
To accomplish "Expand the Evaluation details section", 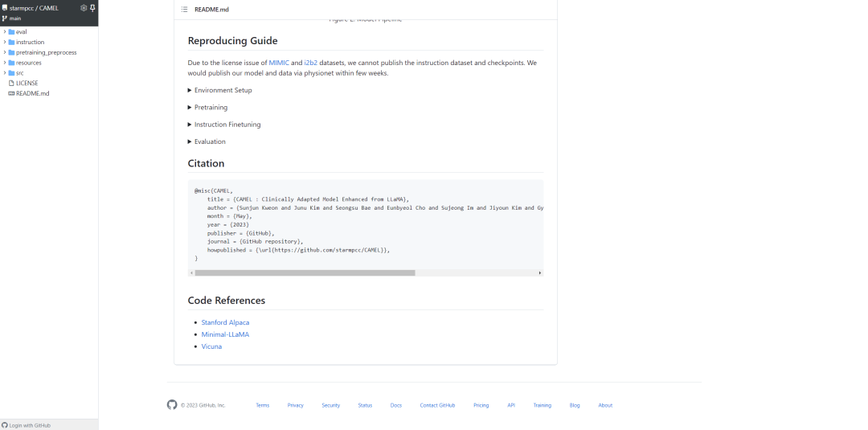I will click(x=190, y=141).
